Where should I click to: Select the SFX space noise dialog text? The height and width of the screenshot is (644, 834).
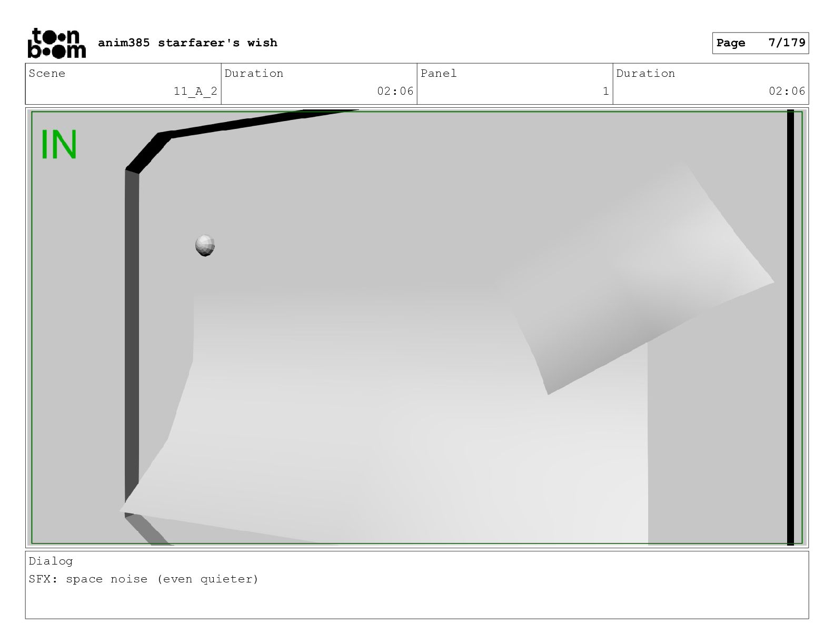[x=144, y=579]
